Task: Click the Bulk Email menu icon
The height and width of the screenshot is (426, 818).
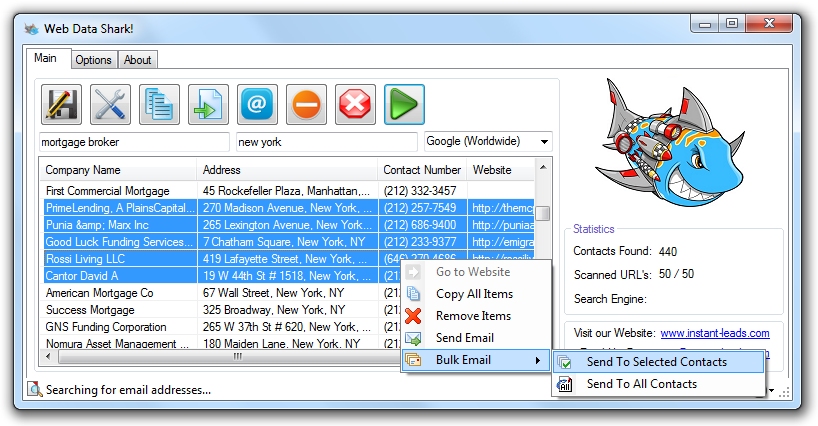Action: 413,360
